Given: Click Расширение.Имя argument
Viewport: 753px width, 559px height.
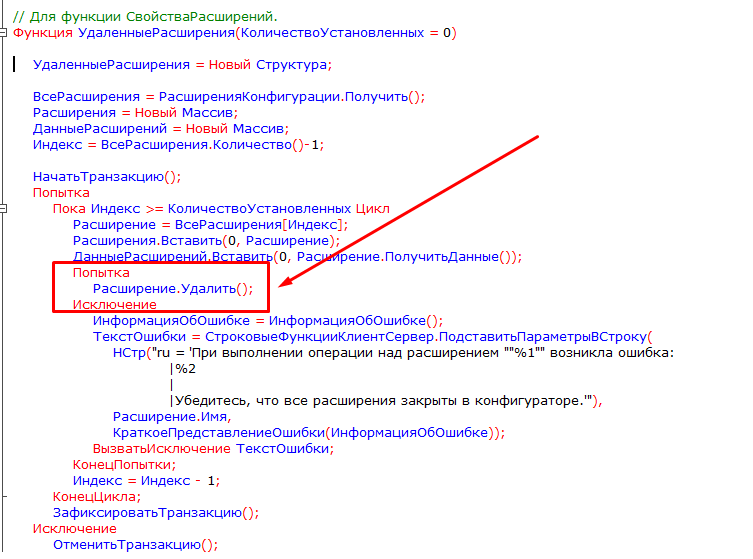Looking at the screenshot, I should pos(171,417).
